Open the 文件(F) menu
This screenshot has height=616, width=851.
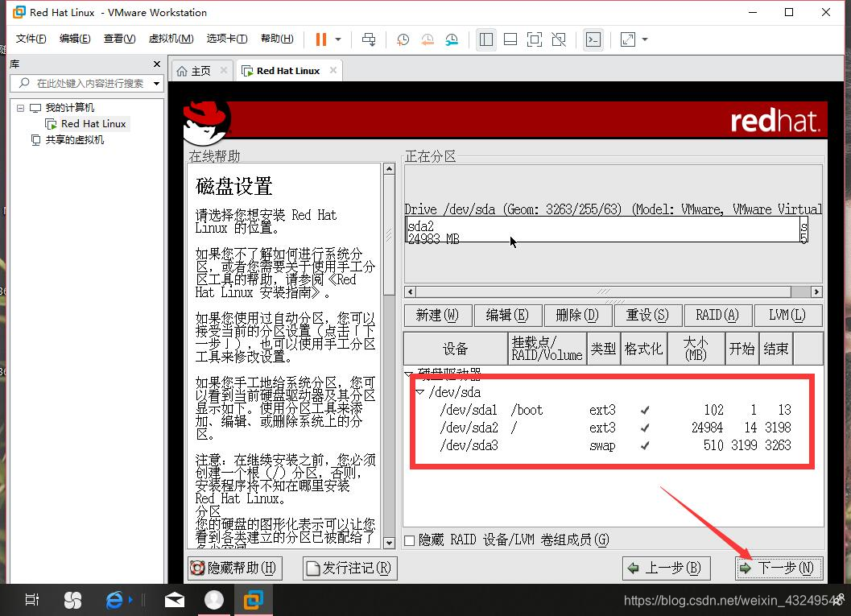click(x=31, y=39)
